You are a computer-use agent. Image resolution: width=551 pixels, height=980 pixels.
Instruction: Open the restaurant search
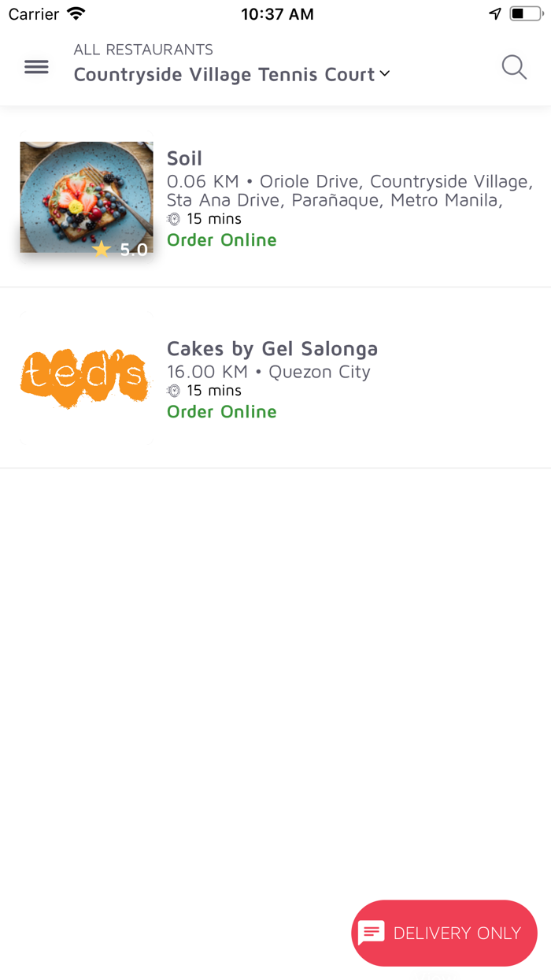pos(514,67)
